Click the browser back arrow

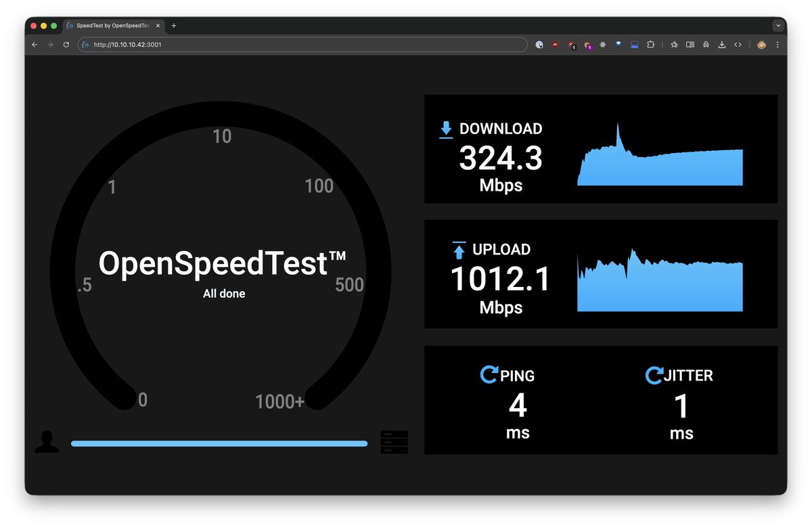(35, 45)
